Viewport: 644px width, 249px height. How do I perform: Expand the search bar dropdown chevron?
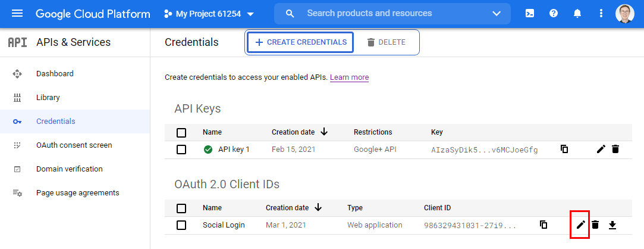click(x=496, y=14)
